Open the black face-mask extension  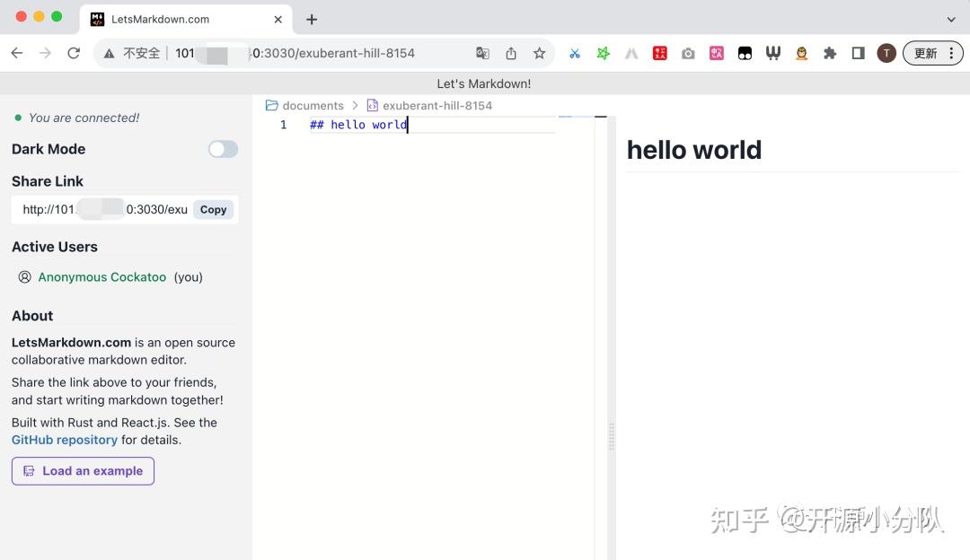[x=745, y=54]
